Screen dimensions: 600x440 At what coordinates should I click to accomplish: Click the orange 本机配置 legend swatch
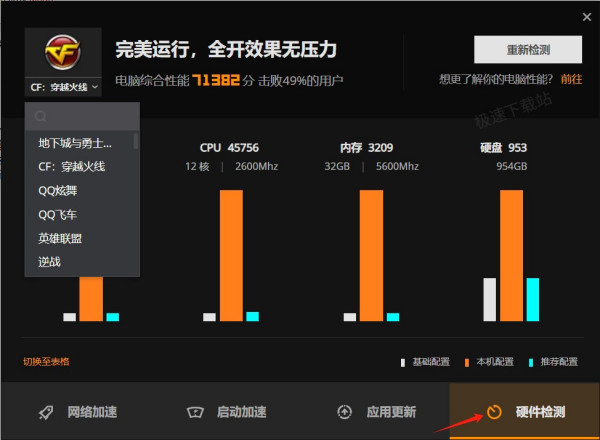pyautogui.click(x=467, y=363)
